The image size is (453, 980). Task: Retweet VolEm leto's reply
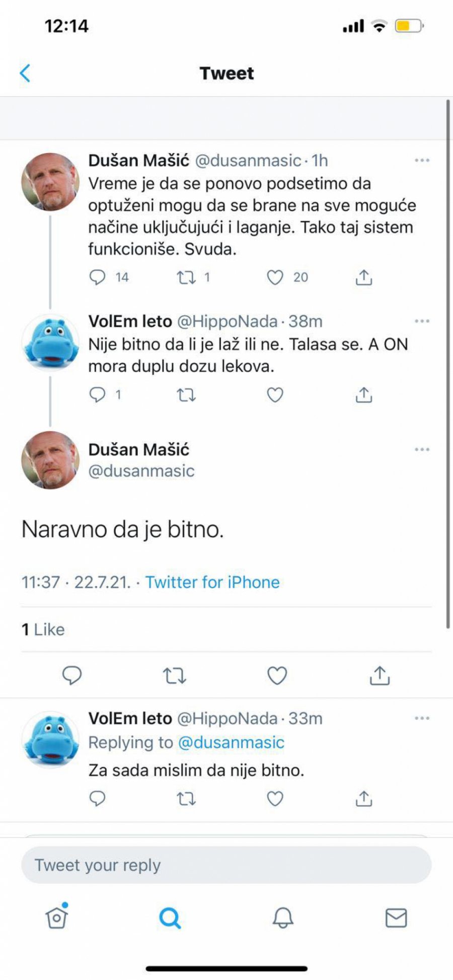186,395
